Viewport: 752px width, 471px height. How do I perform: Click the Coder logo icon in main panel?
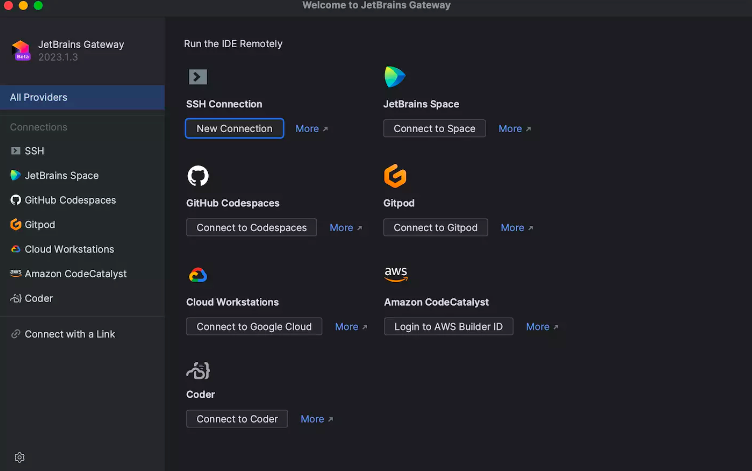point(198,371)
